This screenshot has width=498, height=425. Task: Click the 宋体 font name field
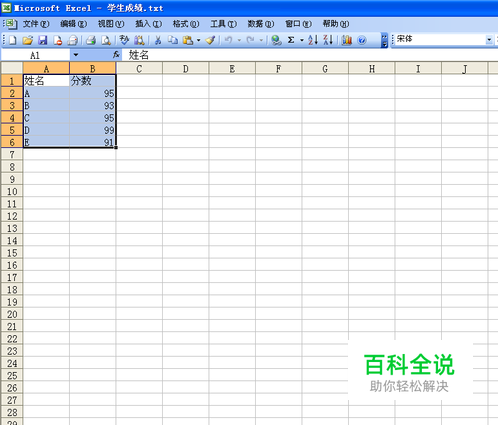coord(440,40)
